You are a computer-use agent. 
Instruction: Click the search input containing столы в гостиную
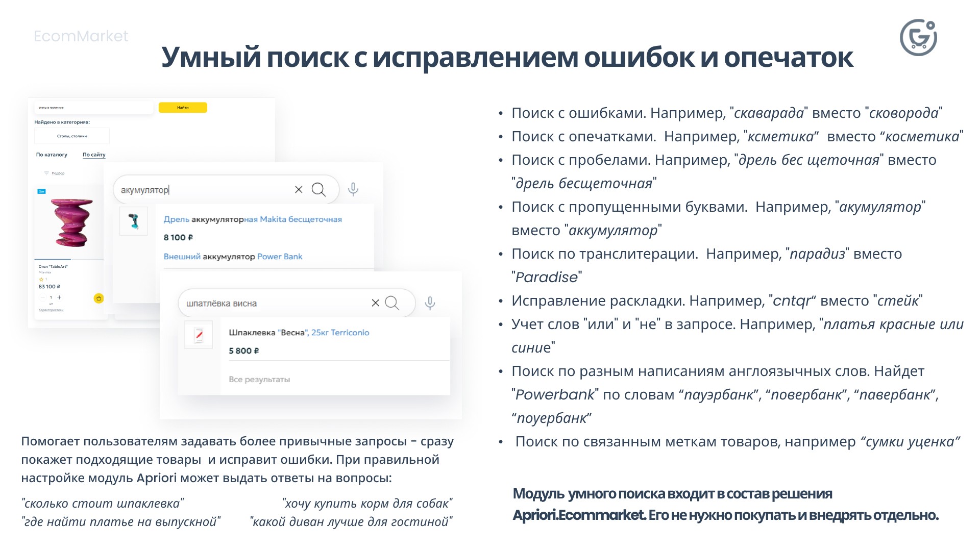(x=92, y=108)
